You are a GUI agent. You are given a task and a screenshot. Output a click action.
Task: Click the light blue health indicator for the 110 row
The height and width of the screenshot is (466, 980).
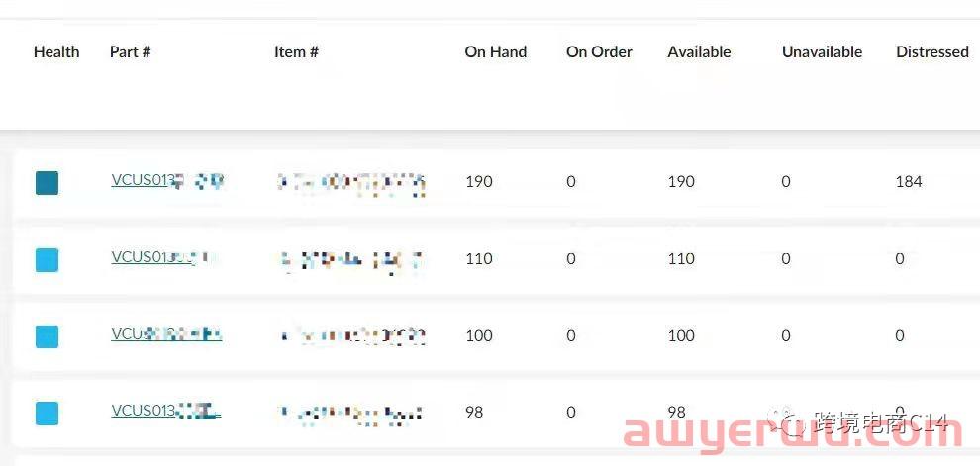pos(47,260)
